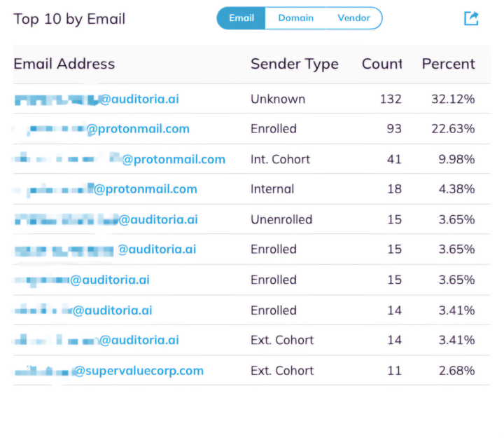
Task: Sort by Sender Type column header
Action: 295,64
